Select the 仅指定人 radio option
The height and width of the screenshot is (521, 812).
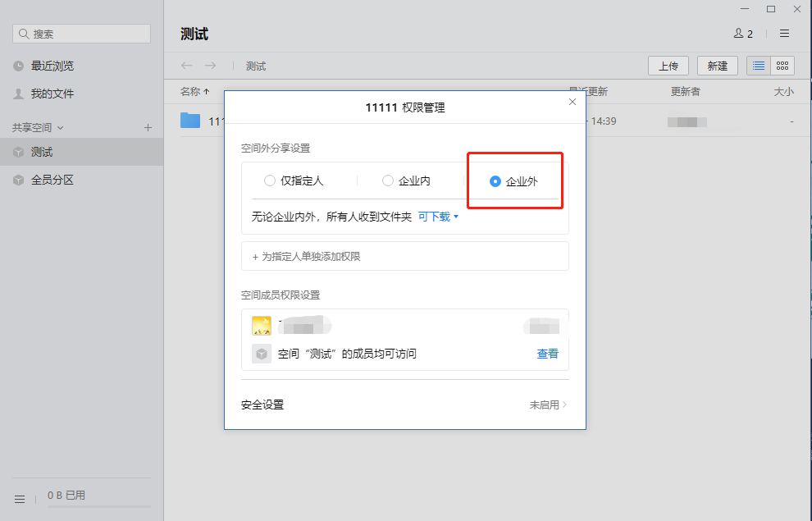[293, 181]
